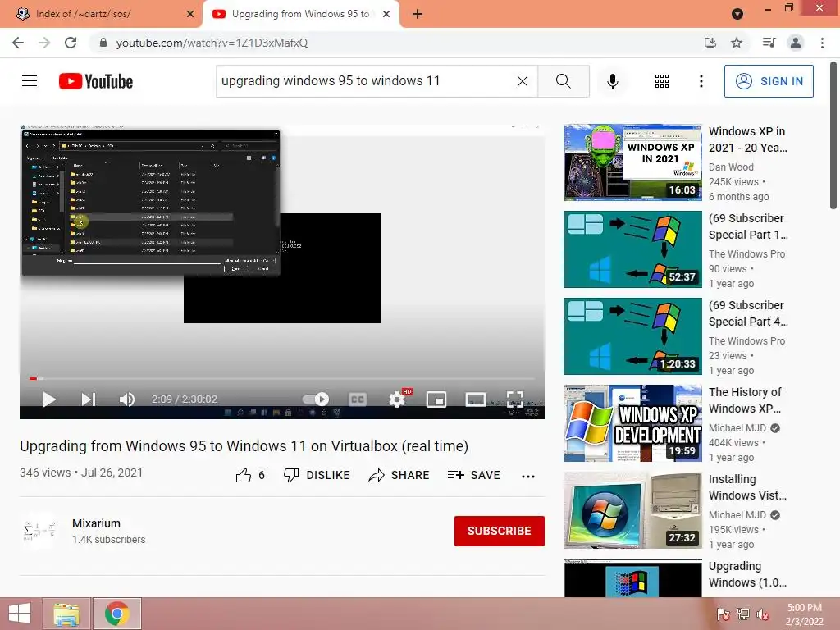Open the YouTube apps grid

coord(662,81)
